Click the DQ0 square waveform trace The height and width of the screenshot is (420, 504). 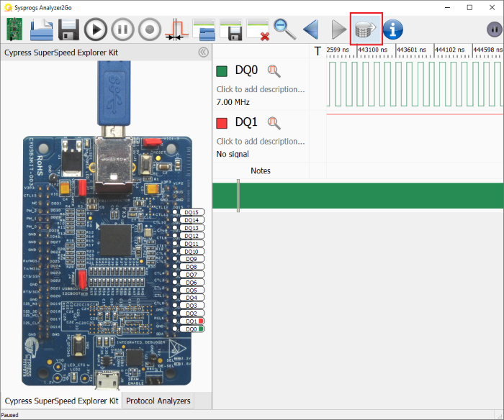pyautogui.click(x=415, y=84)
